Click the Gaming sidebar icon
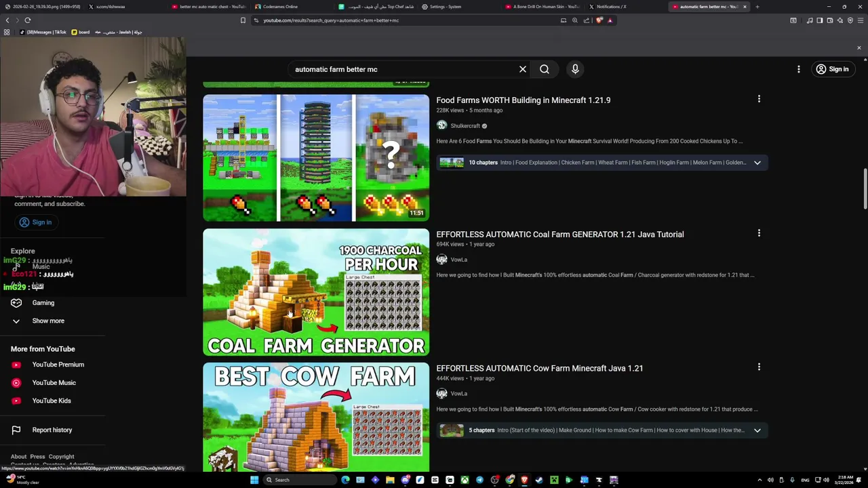This screenshot has height=488, width=868. (x=16, y=303)
